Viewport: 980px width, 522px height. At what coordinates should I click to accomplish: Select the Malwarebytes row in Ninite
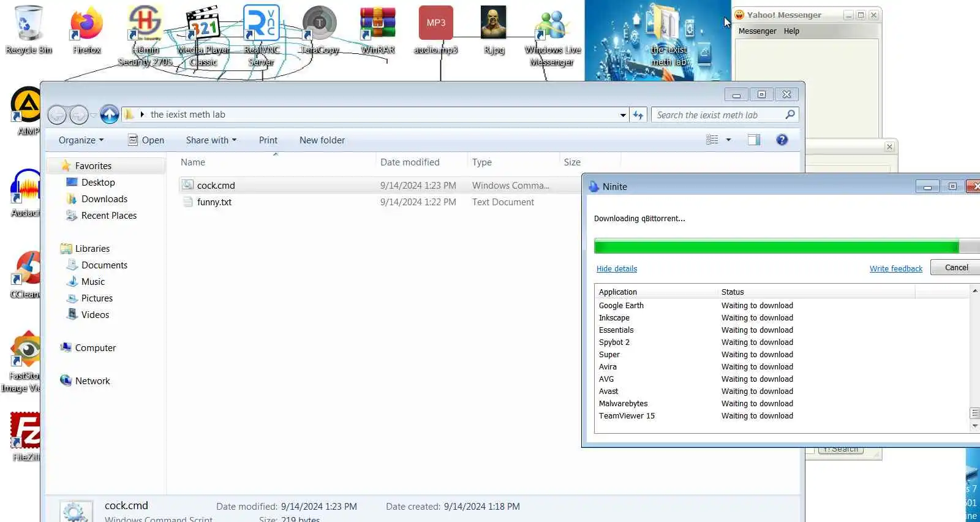782,403
